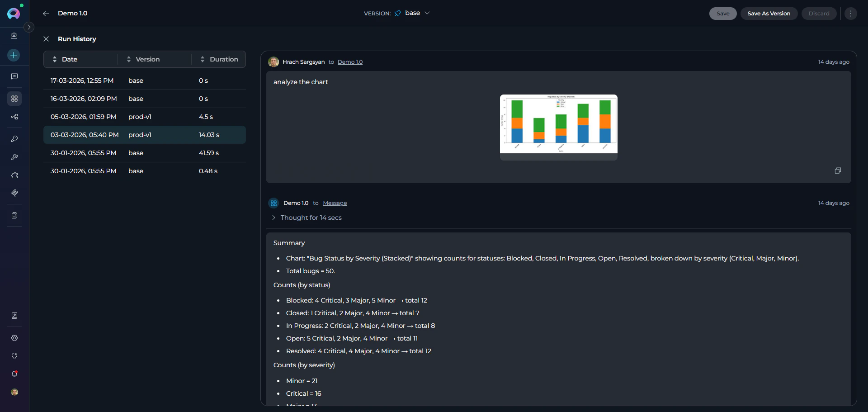Open the Demo 1.0 link
868x412 pixels.
coord(350,62)
